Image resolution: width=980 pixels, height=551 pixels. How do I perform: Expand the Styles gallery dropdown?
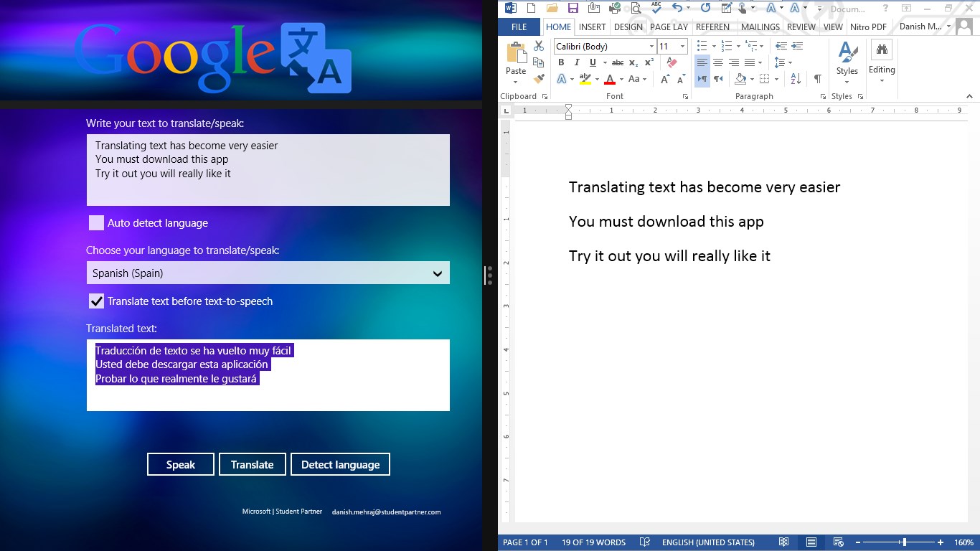pyautogui.click(x=847, y=81)
